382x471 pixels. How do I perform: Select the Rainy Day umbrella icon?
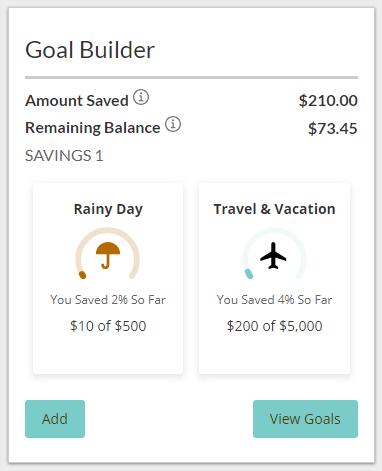[x=108, y=255]
